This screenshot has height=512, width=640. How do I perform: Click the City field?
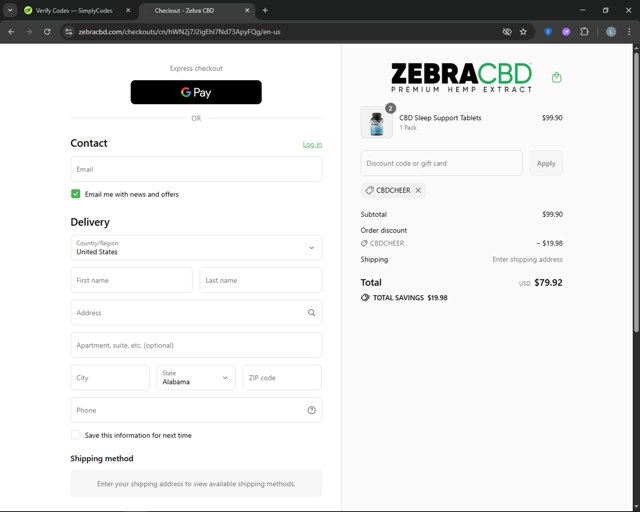pyautogui.click(x=110, y=378)
